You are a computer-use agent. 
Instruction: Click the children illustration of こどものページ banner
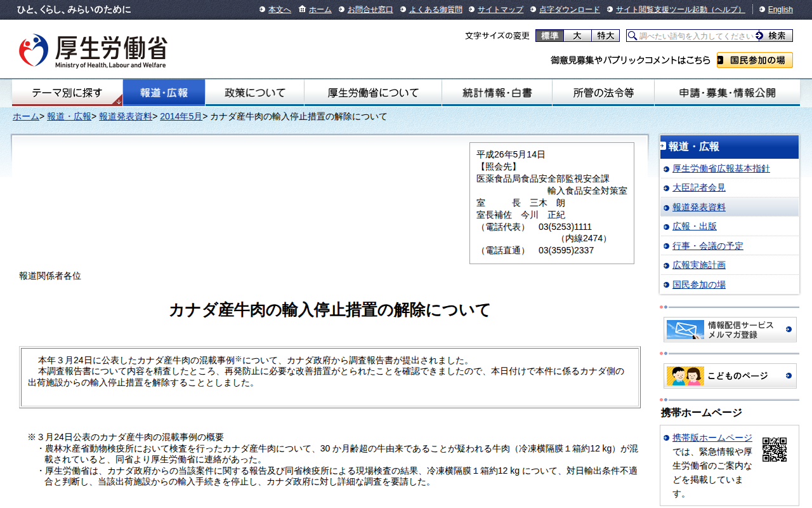click(684, 376)
